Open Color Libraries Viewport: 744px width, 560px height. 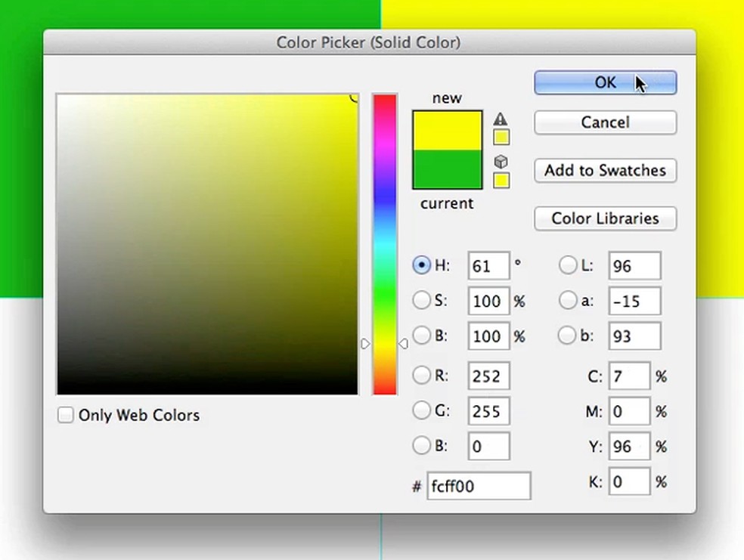click(x=605, y=218)
